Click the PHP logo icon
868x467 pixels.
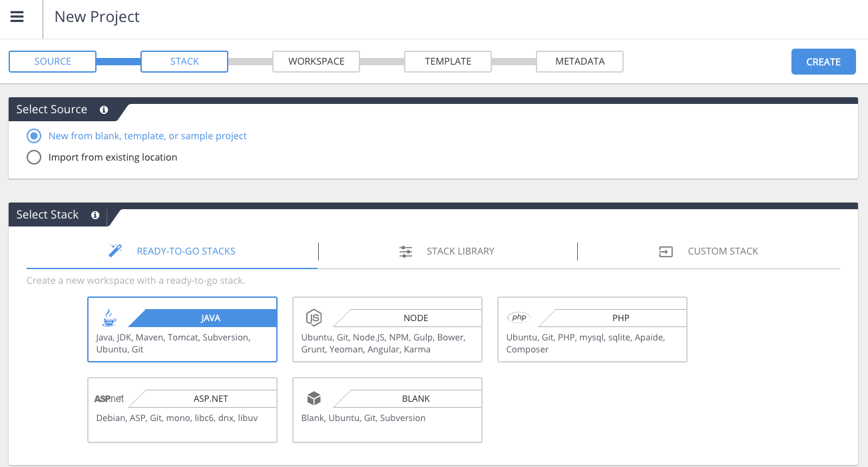click(x=519, y=318)
